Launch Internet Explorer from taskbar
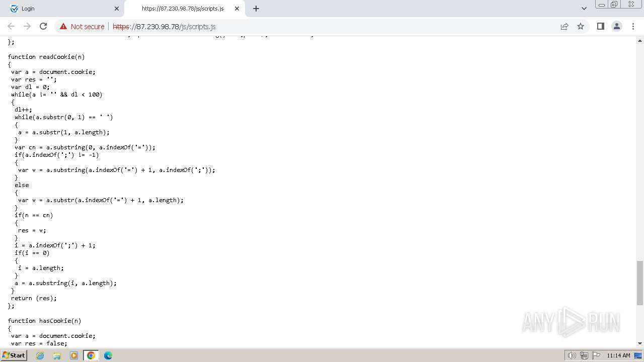 tap(40, 355)
